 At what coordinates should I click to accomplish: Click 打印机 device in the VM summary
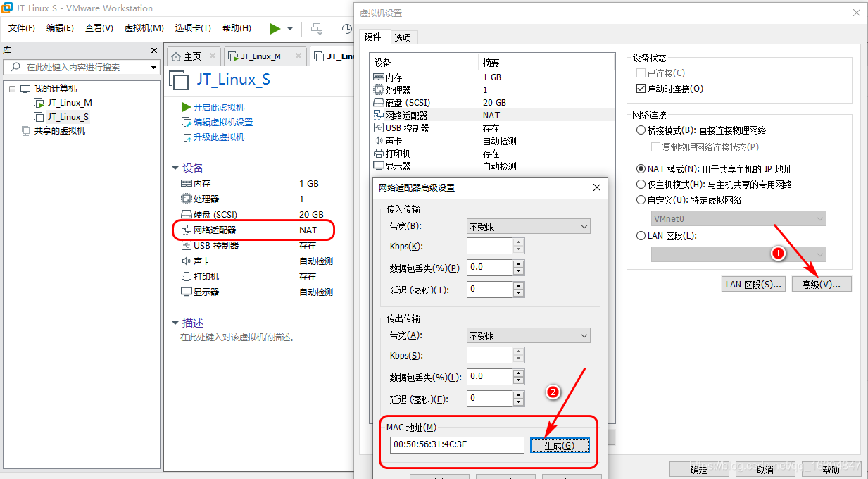[x=206, y=276]
